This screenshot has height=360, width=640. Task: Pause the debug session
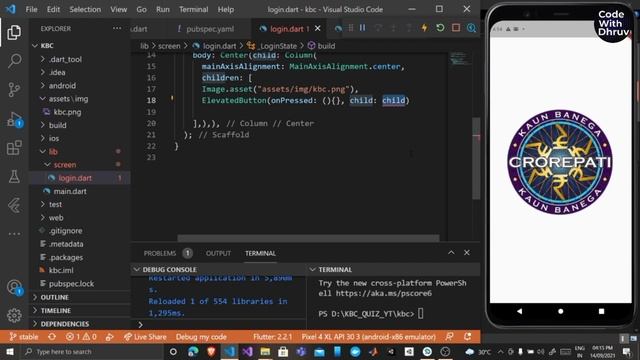pos(362,28)
